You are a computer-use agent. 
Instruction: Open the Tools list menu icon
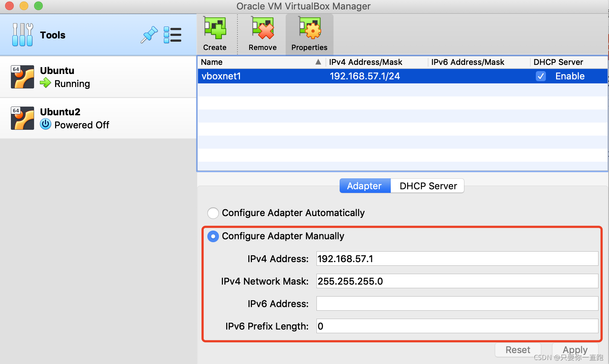pyautogui.click(x=173, y=35)
